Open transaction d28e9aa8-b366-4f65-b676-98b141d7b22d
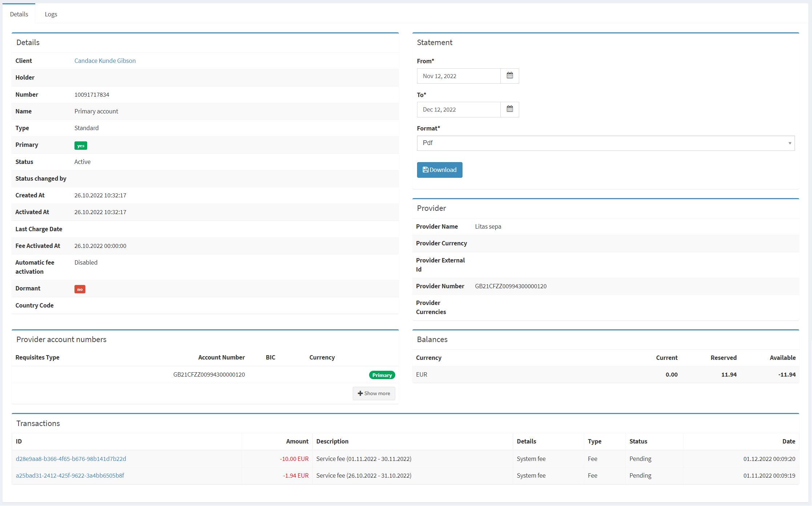 pos(71,459)
